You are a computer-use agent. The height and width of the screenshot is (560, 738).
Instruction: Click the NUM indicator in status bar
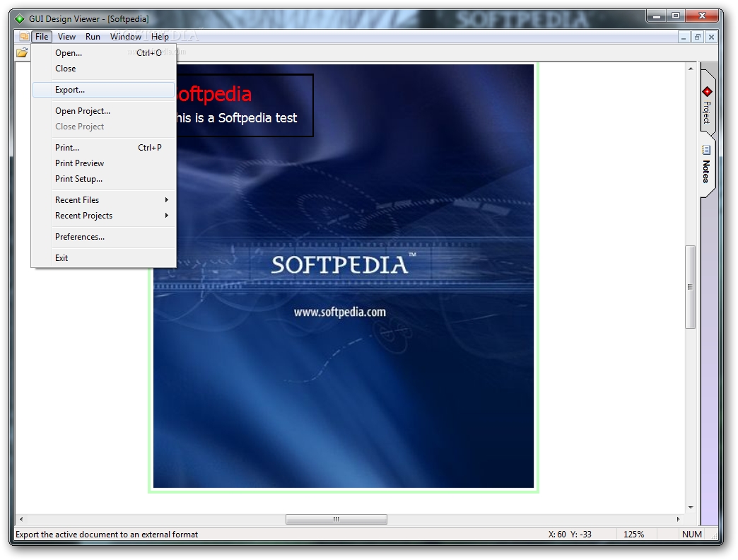tap(691, 534)
